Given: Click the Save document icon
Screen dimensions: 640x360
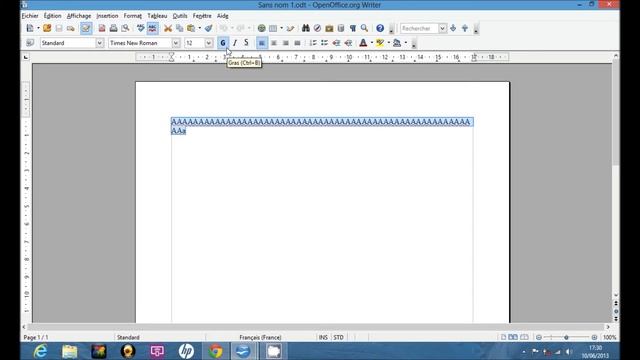Looking at the screenshot, I should pyautogui.click(x=59, y=28).
